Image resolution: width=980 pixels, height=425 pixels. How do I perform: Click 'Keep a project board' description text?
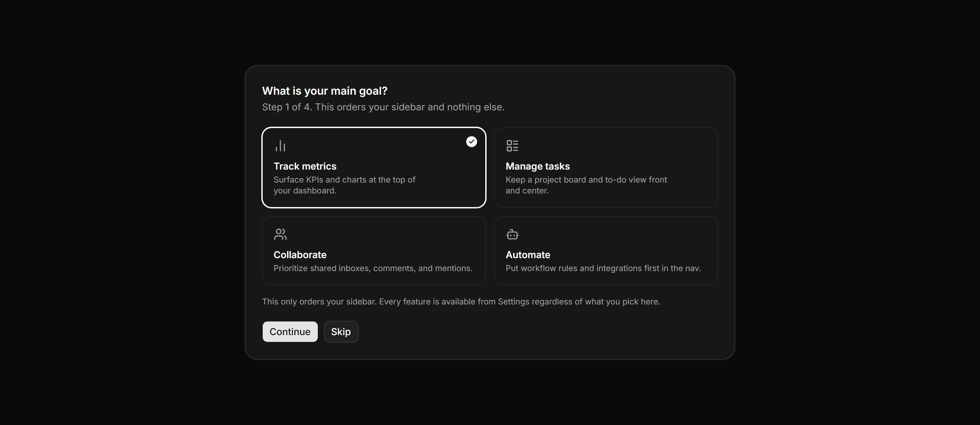(586, 185)
